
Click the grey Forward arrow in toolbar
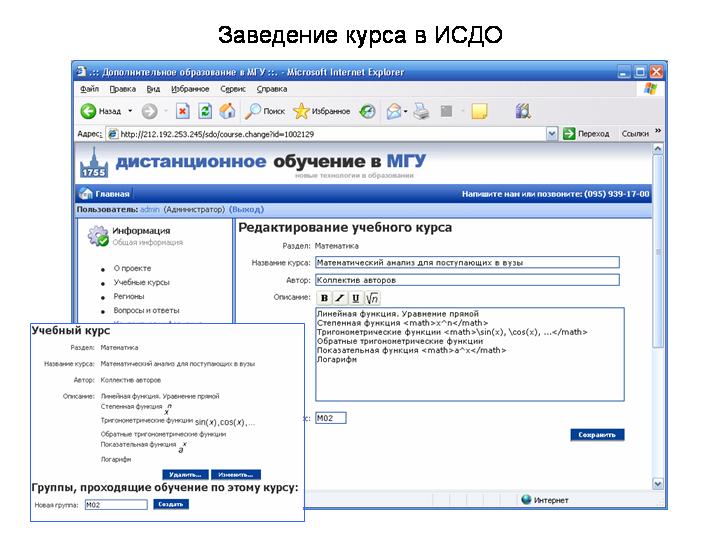click(x=149, y=111)
